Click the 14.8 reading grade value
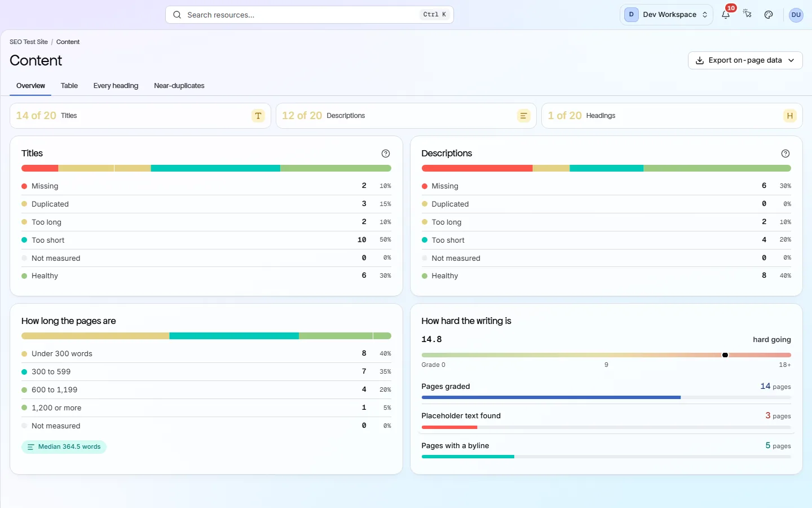 click(x=431, y=339)
